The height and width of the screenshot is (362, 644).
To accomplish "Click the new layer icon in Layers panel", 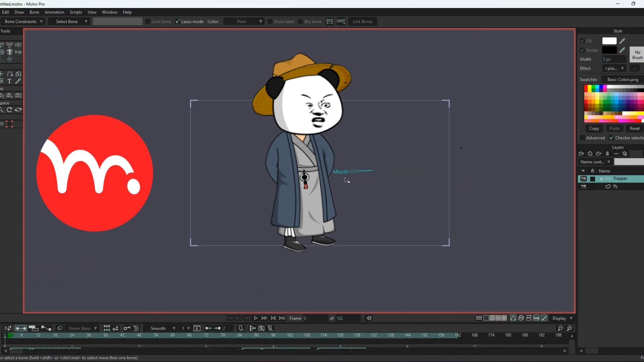I will click(x=581, y=154).
